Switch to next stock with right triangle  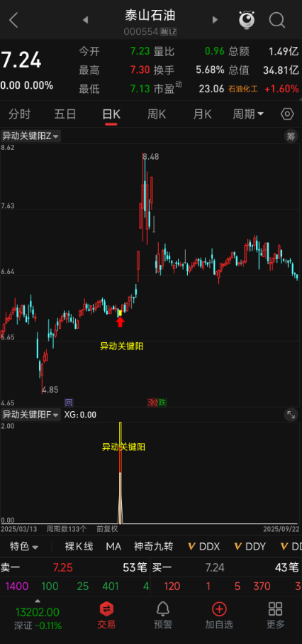coord(215,20)
